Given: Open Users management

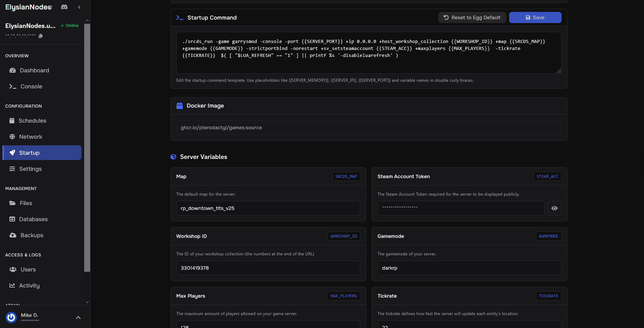Looking at the screenshot, I should [42, 269].
